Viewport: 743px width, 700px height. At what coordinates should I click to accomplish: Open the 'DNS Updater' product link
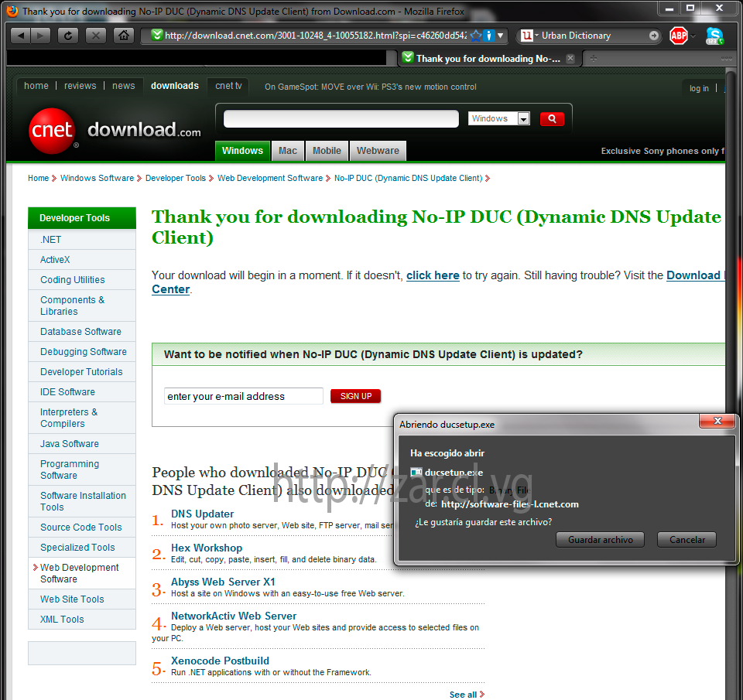pos(202,514)
